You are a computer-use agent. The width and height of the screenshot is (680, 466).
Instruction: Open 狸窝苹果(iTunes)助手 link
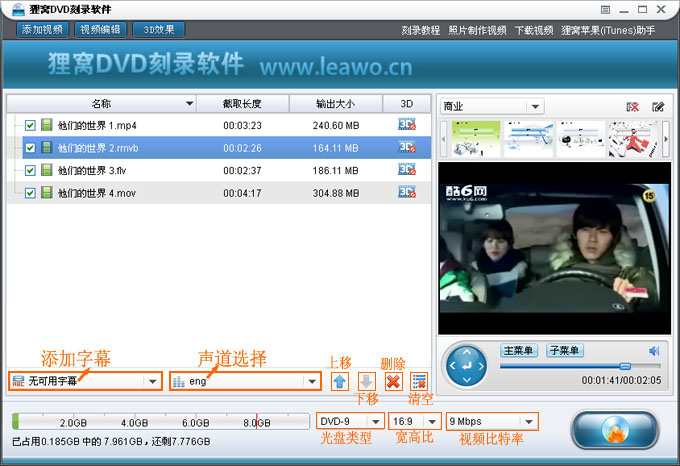608,30
